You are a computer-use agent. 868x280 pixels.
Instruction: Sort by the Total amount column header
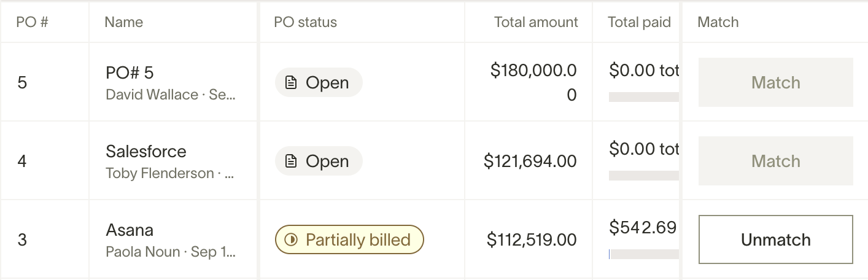click(x=536, y=22)
